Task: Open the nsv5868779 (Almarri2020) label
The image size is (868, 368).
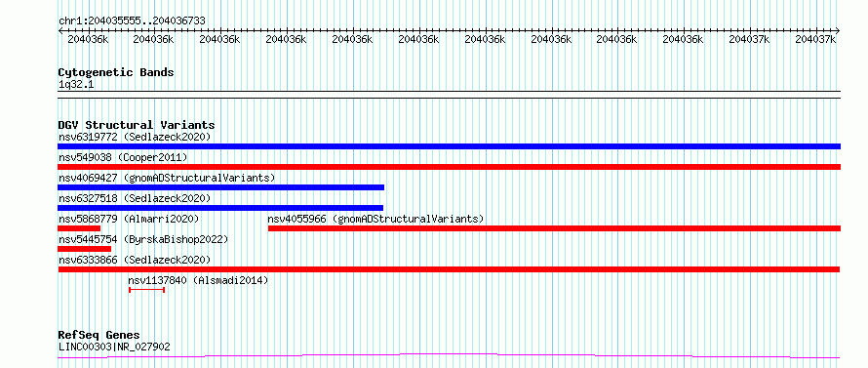Action: tap(129, 219)
